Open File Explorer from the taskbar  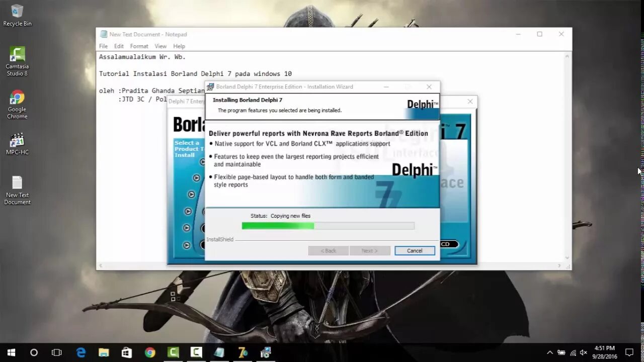(x=104, y=352)
